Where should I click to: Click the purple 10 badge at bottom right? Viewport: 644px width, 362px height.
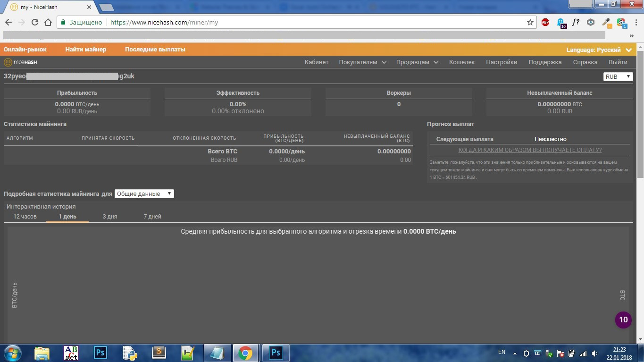623,320
